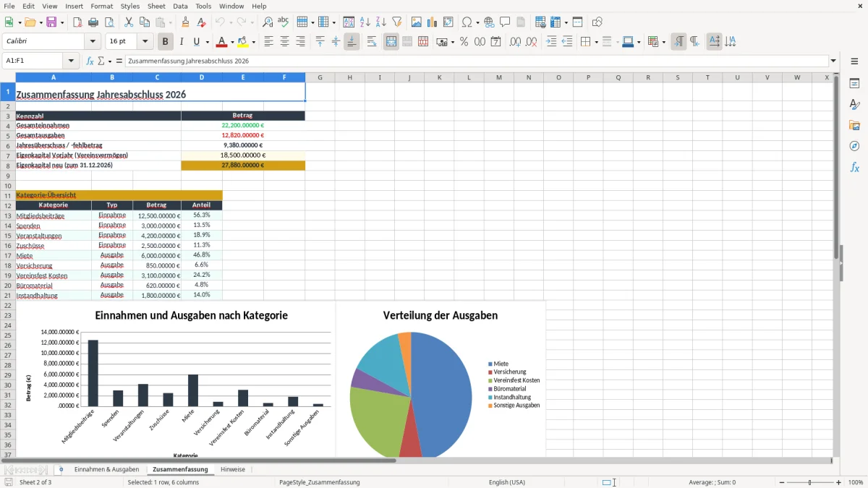Open the font name dropdown
Screen dimensions: 868x488
pos(94,42)
